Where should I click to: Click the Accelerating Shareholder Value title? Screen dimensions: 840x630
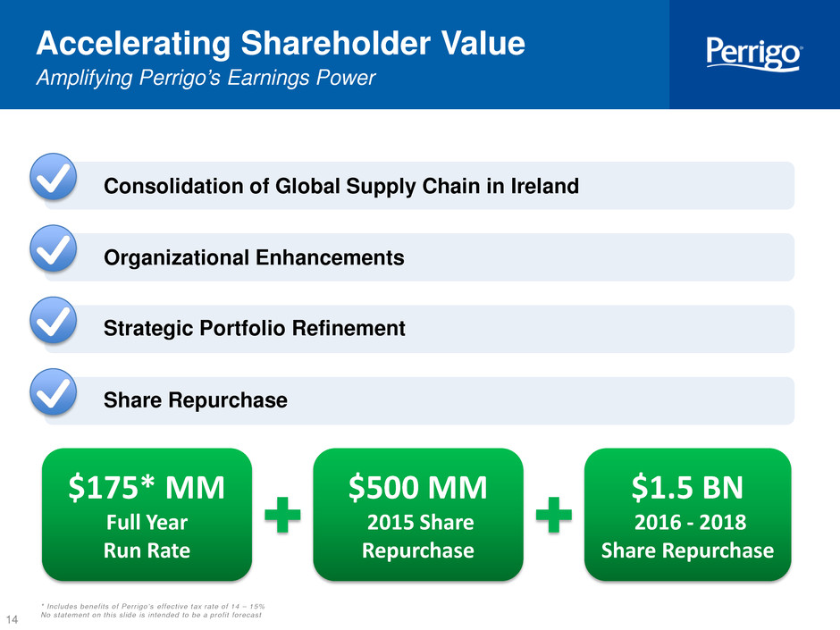tap(281, 43)
